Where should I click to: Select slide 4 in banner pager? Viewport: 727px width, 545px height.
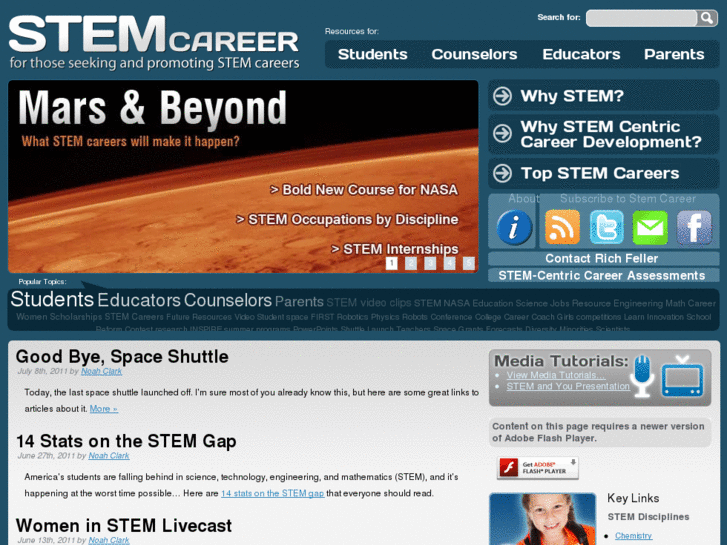point(449,263)
